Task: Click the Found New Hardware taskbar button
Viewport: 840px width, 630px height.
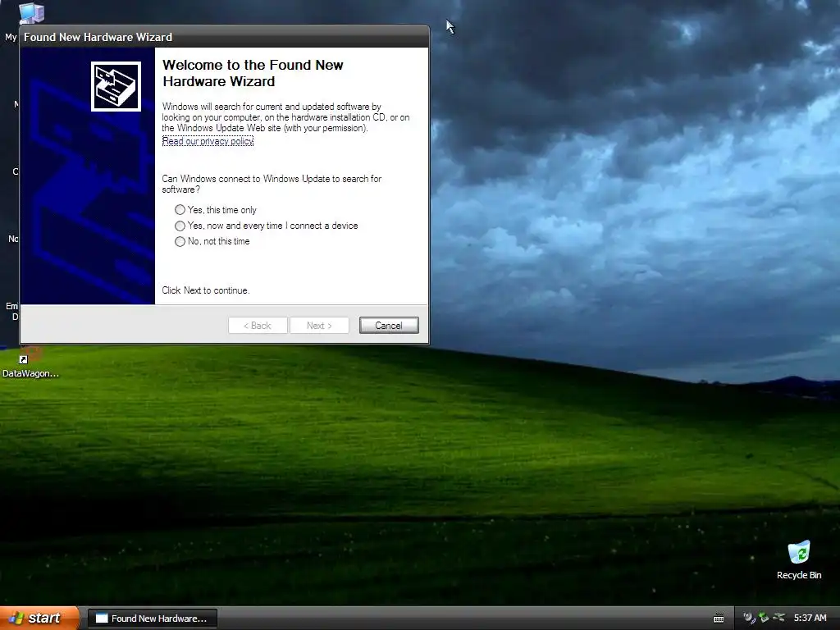Action: click(152, 619)
